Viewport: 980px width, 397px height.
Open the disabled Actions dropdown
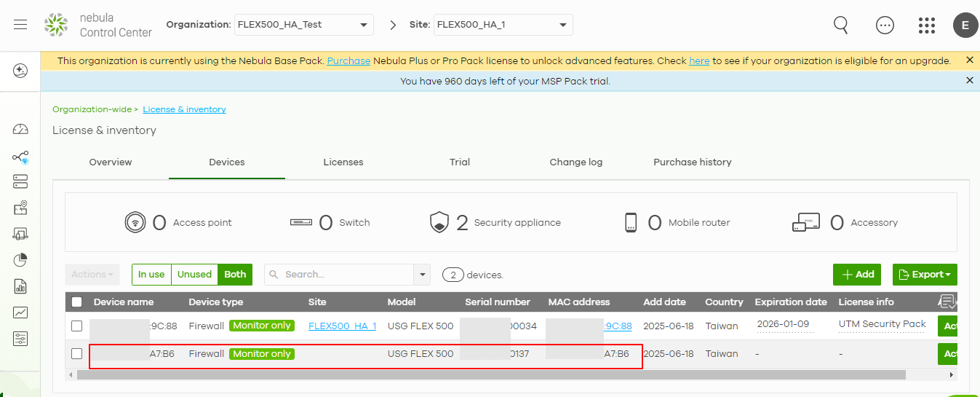tap(92, 275)
